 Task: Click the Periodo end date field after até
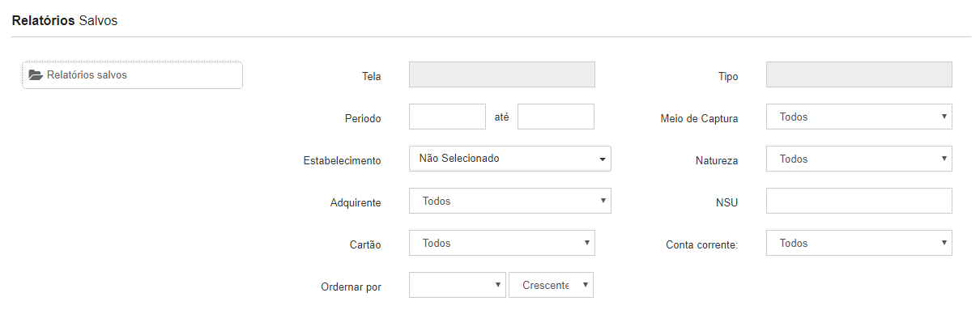[x=556, y=117]
